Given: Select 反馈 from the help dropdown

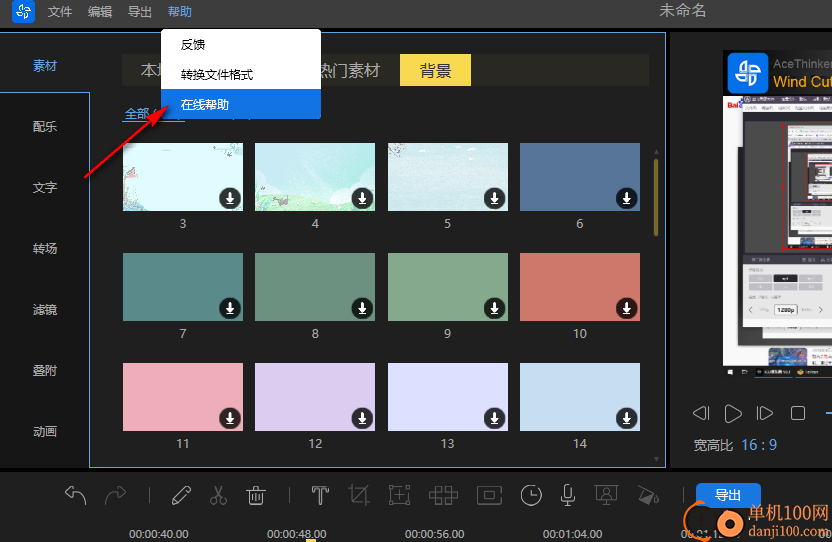Looking at the screenshot, I should point(241,45).
